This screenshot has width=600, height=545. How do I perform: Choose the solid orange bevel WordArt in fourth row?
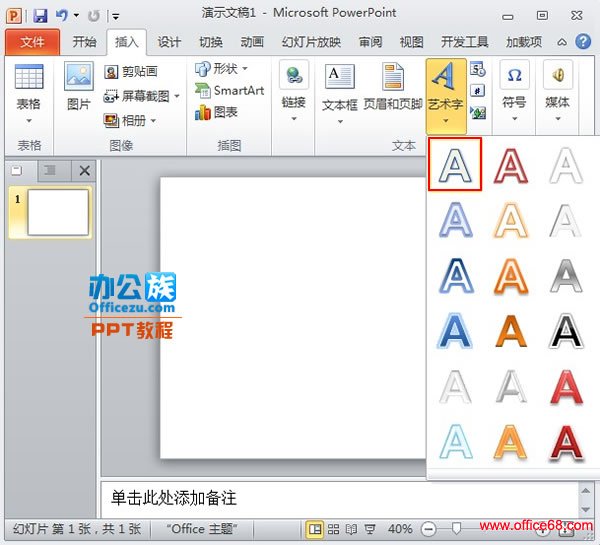coord(510,331)
